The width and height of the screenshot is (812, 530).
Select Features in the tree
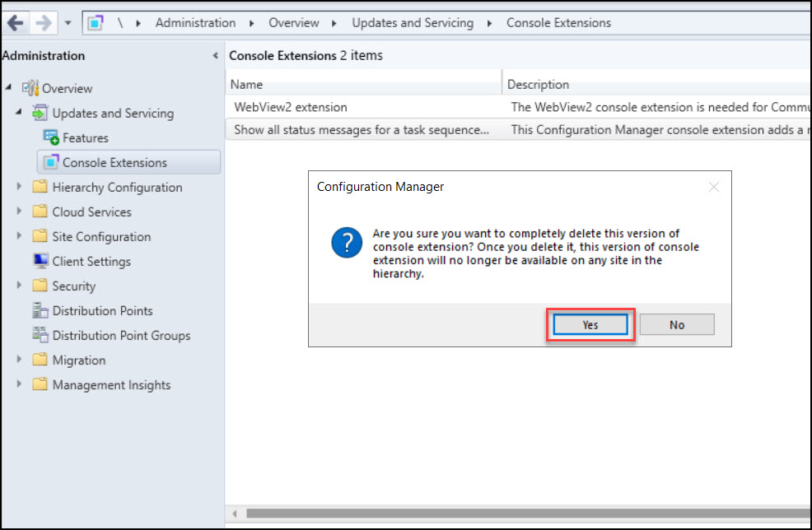pyautogui.click(x=86, y=137)
